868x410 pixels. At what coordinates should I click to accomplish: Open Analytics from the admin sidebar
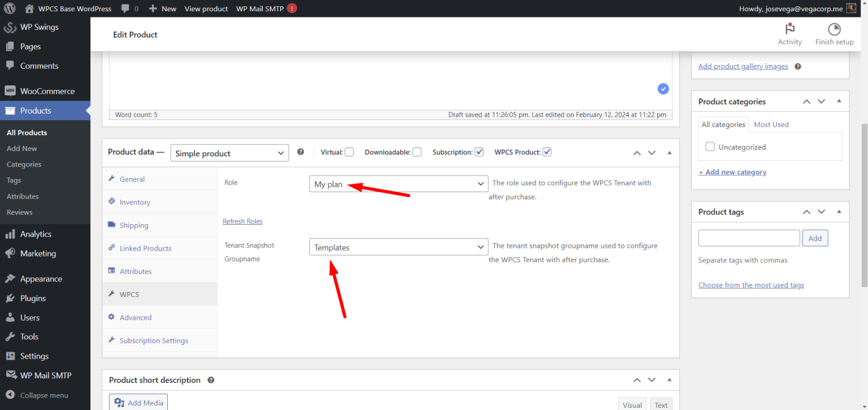(10, 234)
